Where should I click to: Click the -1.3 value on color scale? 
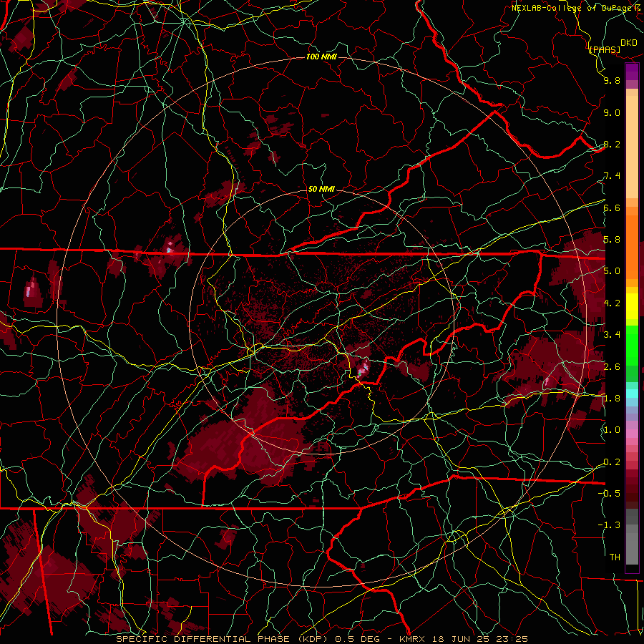[609, 525]
